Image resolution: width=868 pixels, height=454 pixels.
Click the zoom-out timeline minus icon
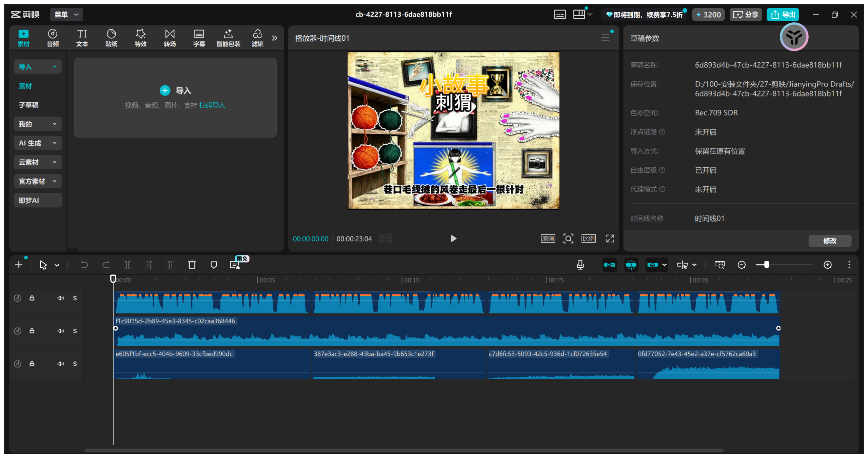pyautogui.click(x=742, y=265)
